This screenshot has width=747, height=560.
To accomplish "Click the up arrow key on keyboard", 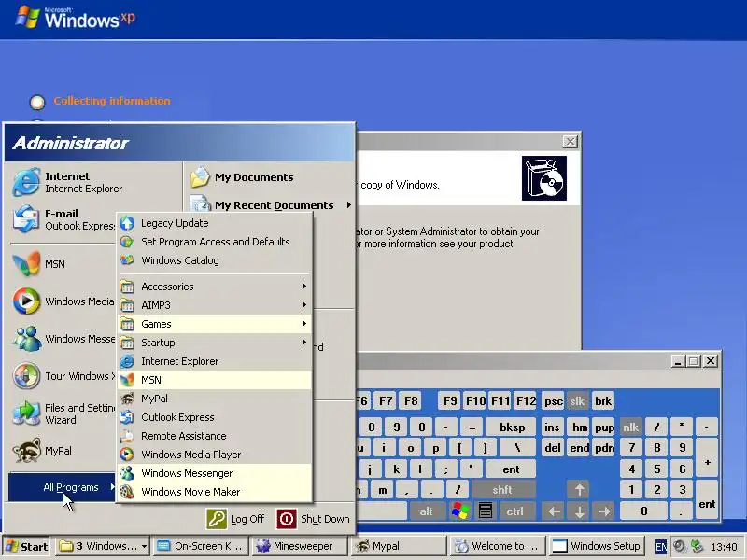I will coord(579,489).
